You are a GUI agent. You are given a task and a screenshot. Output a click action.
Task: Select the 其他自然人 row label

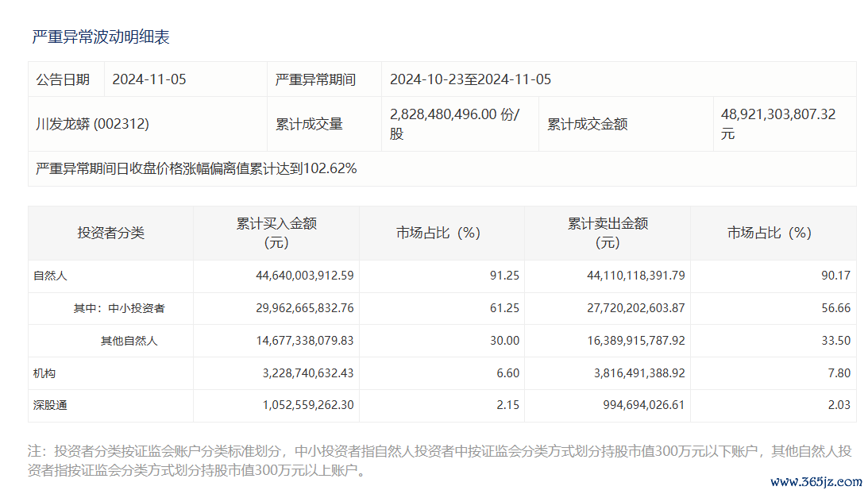click(129, 342)
